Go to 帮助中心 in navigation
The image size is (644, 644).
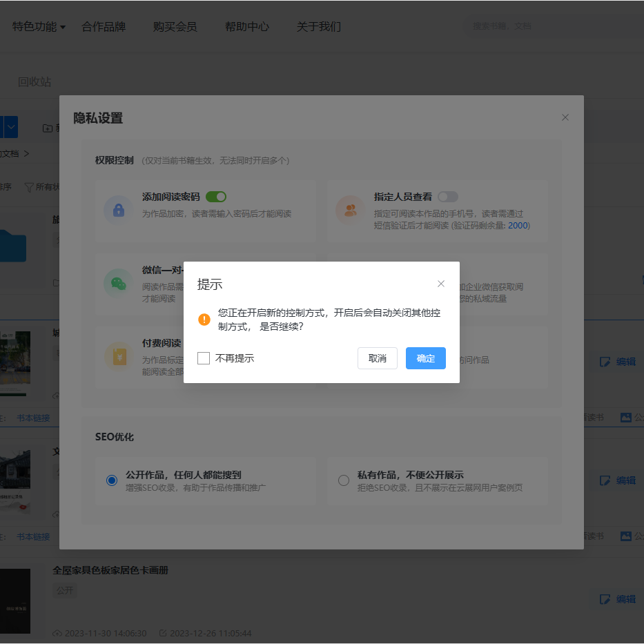click(x=246, y=27)
